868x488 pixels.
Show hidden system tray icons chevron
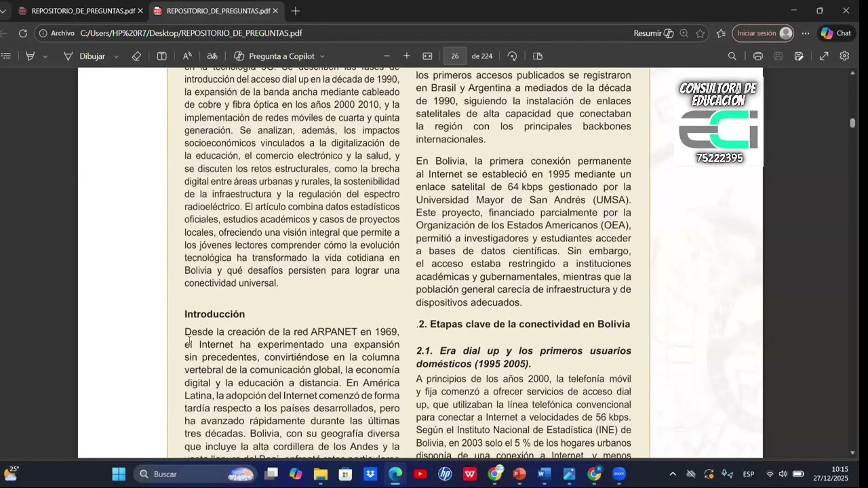[x=672, y=474]
